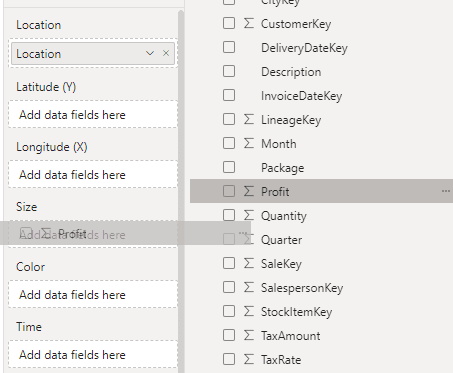Viewport: 453px width, 373px height.
Task: Click the sigma icon beside Profit in list
Action: coord(249,191)
